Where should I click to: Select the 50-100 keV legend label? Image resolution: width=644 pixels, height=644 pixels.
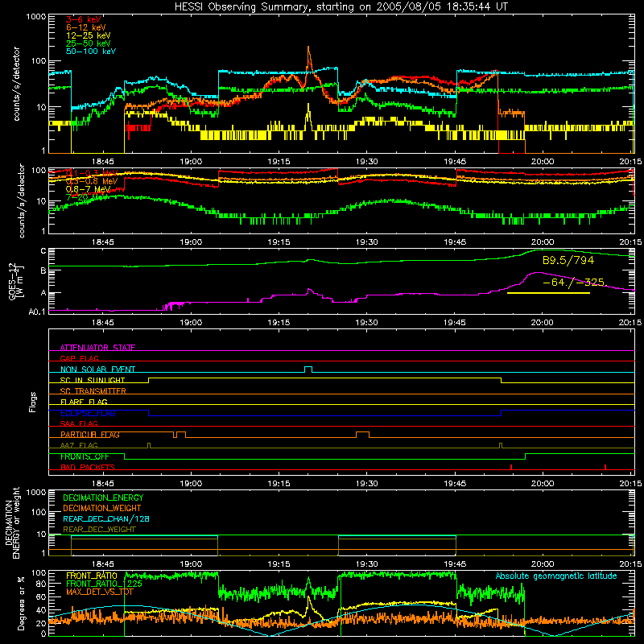point(91,52)
